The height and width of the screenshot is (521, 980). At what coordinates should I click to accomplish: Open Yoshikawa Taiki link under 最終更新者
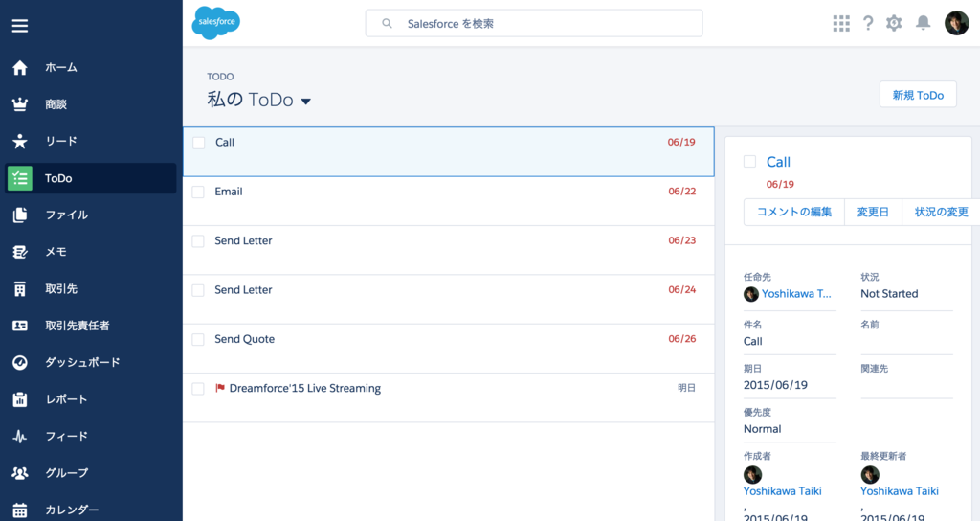[900, 491]
